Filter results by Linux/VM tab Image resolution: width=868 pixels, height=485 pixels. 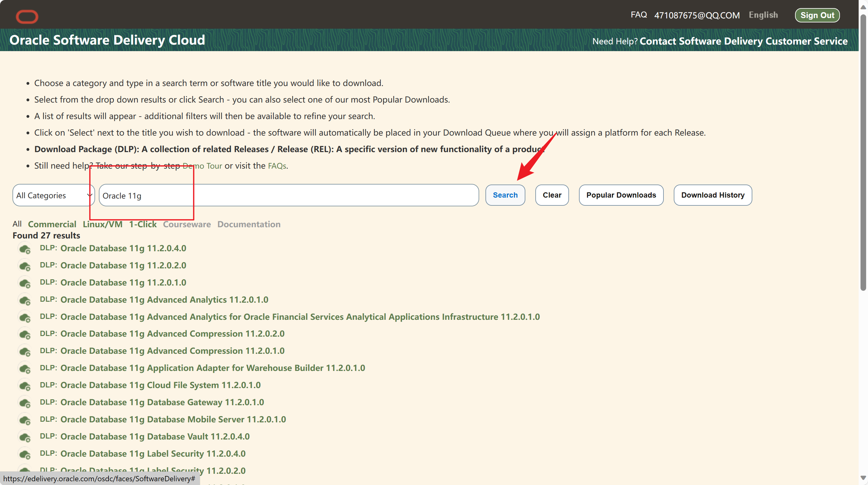[x=103, y=224]
